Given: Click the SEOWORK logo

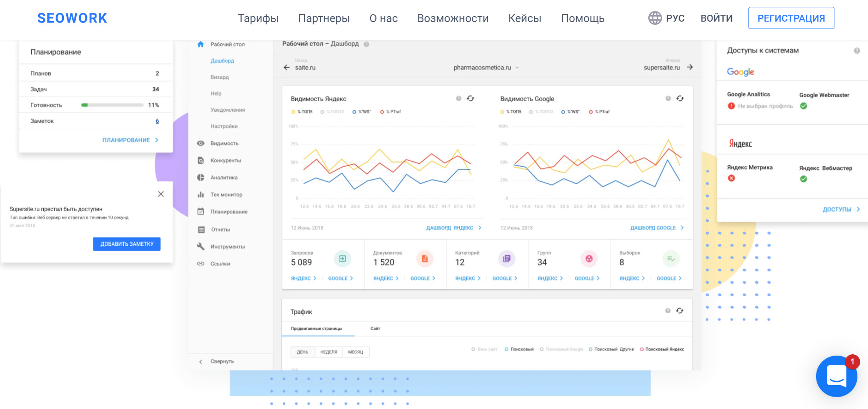Looking at the screenshot, I should point(72,18).
